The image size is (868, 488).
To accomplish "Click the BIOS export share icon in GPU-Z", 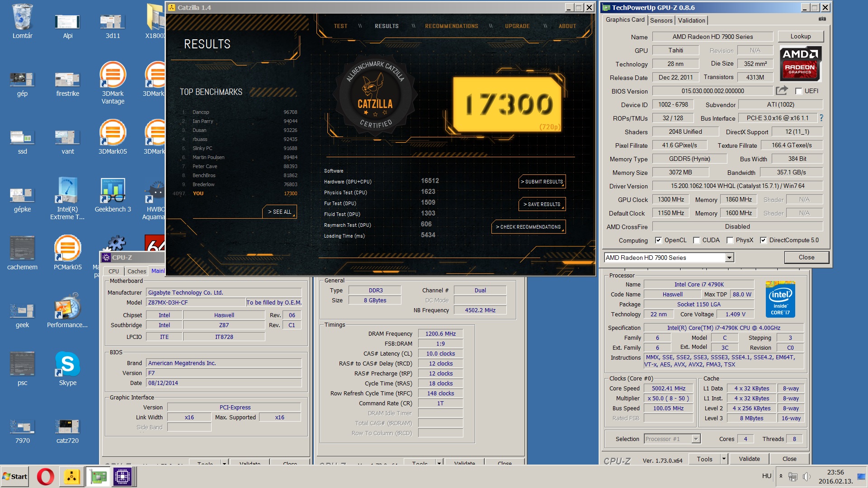I will coord(782,90).
